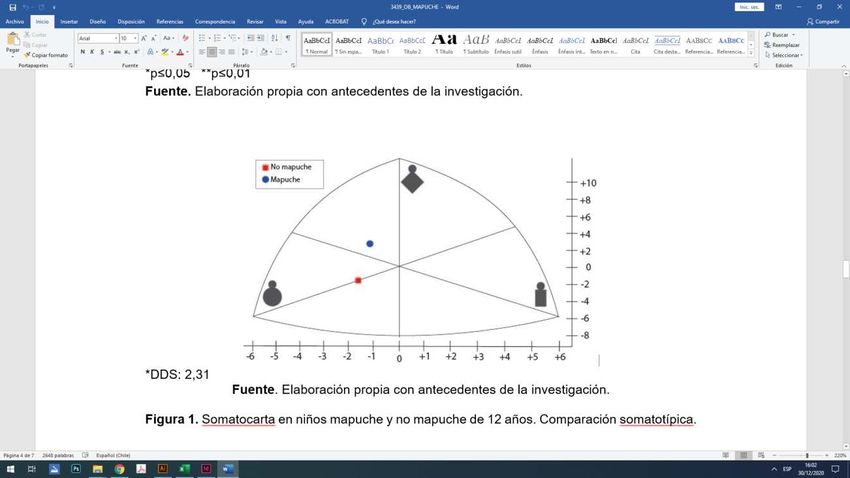Justify paragraph text

[231, 52]
